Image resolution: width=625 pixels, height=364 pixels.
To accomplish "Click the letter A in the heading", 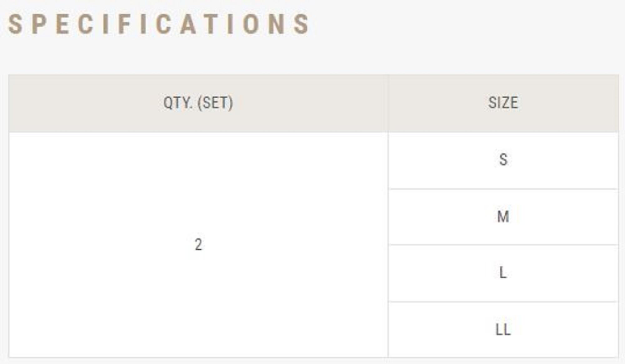I will coord(188,24).
